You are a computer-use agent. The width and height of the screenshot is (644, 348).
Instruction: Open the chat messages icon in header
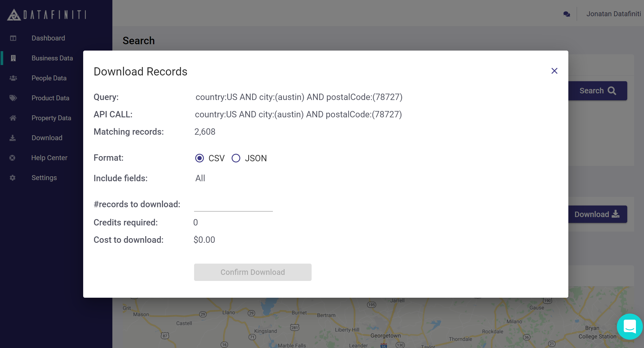(x=567, y=14)
